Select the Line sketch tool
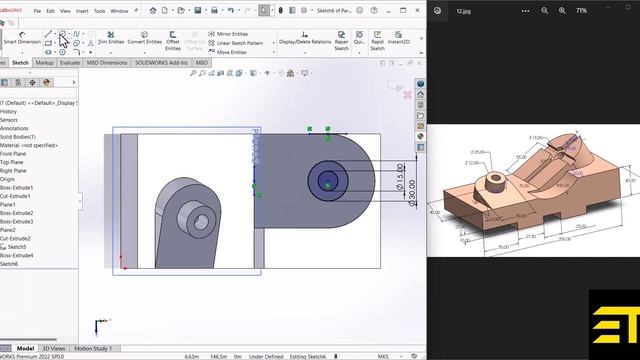Viewport: 640px width, 360px height. click(x=48, y=34)
